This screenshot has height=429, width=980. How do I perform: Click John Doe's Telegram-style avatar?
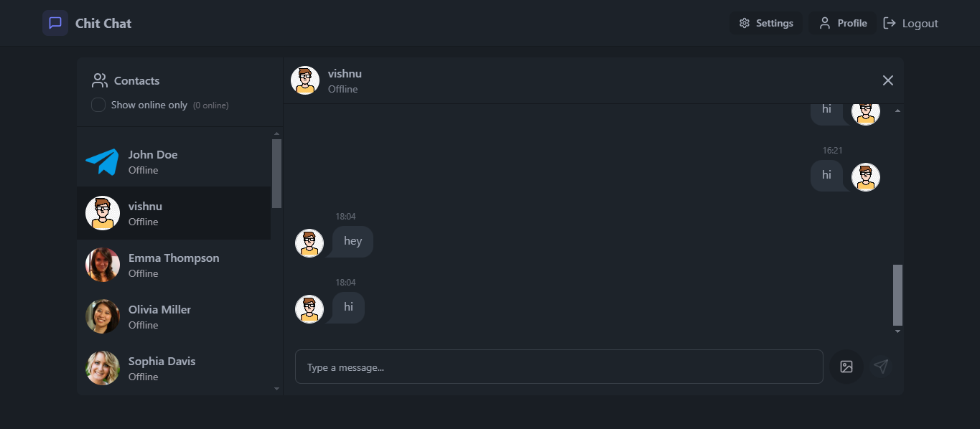click(102, 162)
